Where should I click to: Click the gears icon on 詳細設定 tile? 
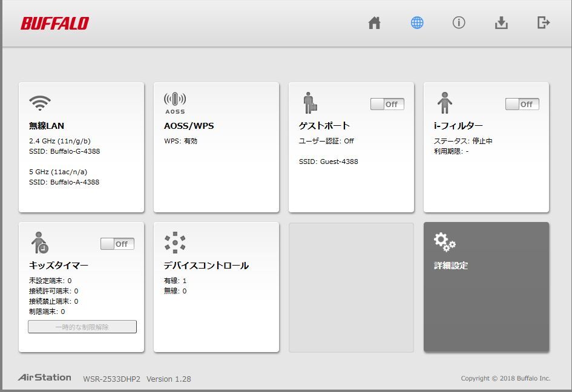445,242
